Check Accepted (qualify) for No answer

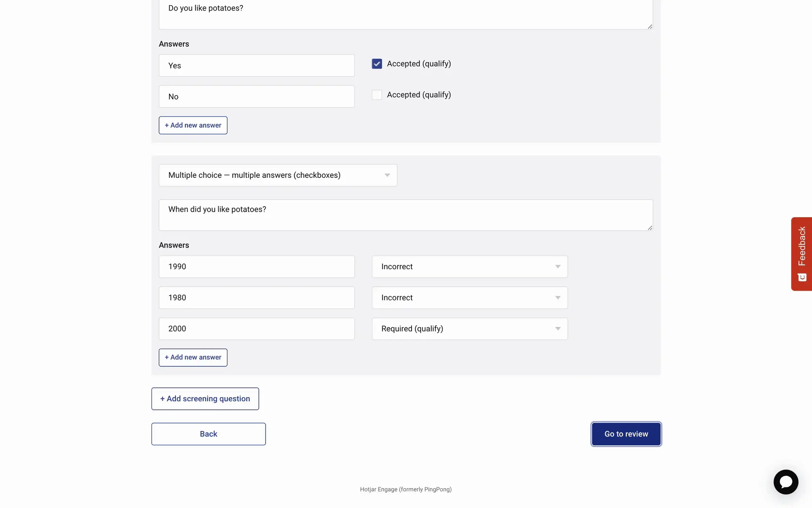click(377, 95)
